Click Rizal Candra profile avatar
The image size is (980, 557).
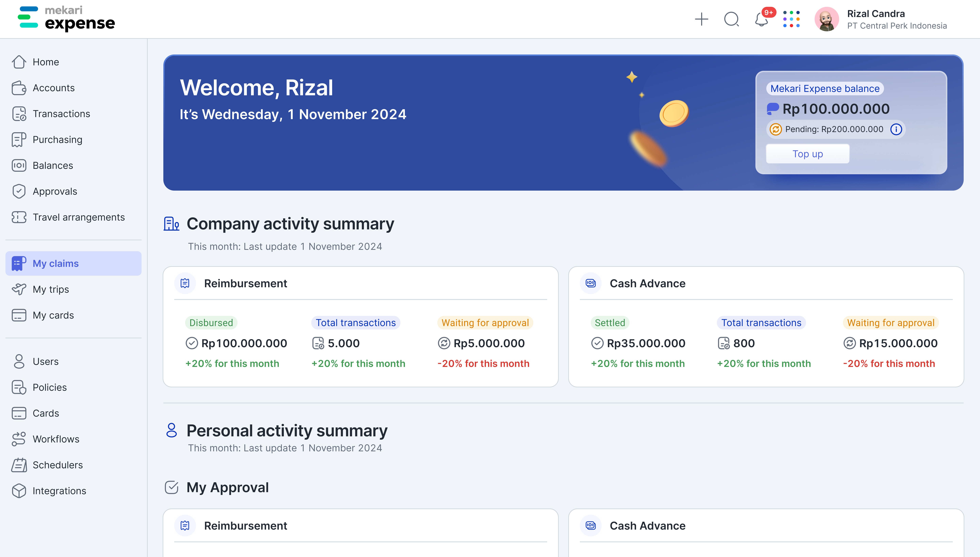click(x=826, y=19)
